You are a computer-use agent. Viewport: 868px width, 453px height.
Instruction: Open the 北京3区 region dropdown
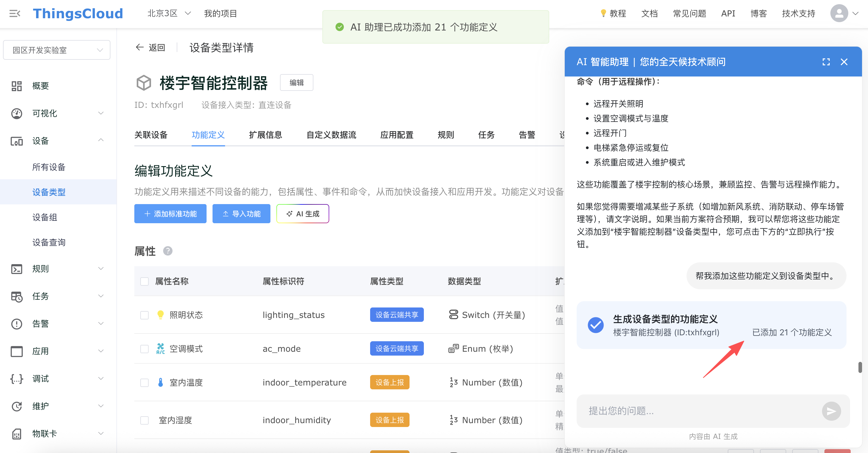169,13
